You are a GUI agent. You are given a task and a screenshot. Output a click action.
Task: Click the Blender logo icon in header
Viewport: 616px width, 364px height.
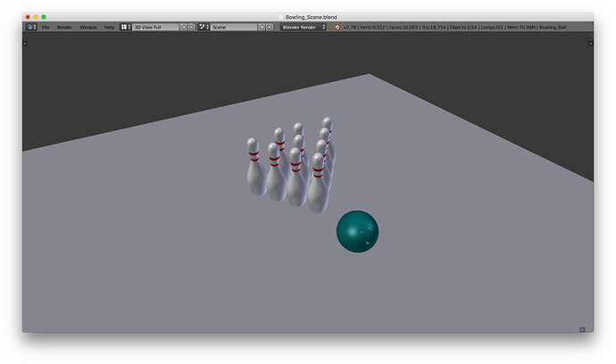(x=337, y=27)
